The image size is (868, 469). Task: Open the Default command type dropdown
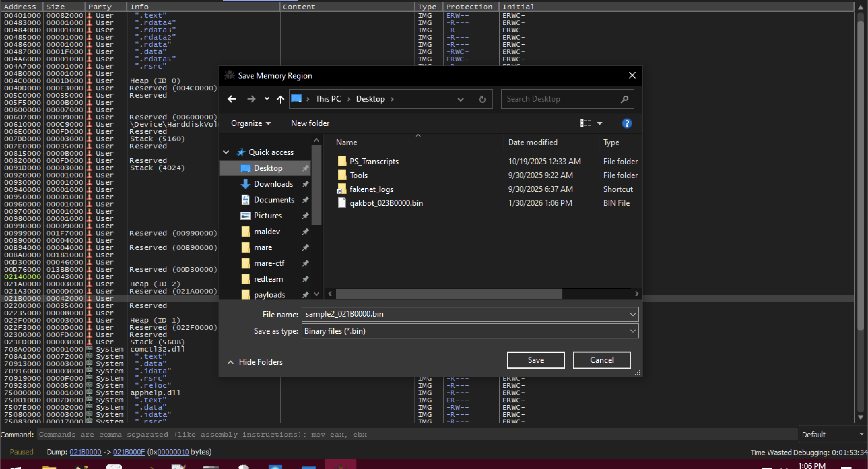pyautogui.click(x=833, y=435)
